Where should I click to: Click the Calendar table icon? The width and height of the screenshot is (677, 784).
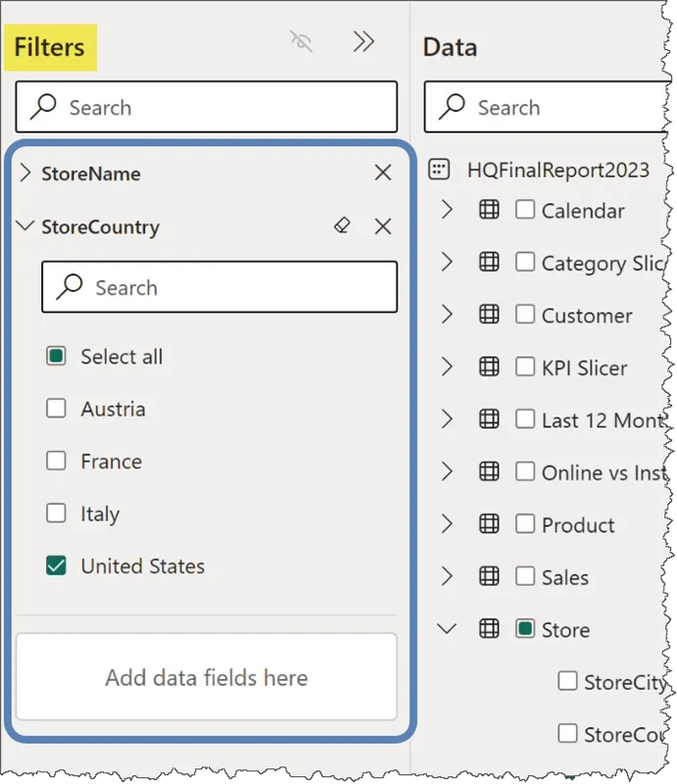pos(489,210)
